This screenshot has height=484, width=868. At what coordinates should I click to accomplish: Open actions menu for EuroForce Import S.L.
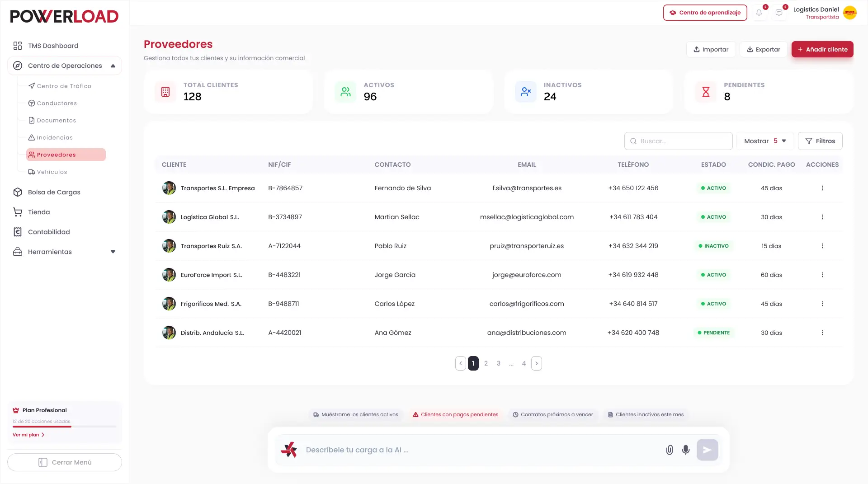click(x=822, y=275)
